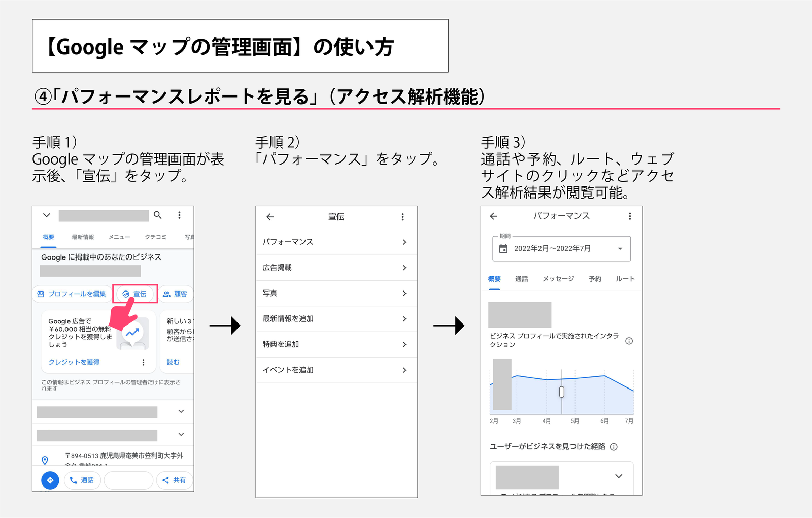812x518 pixels.
Task: Go back from the 宣伝 screen
Action: coord(270,217)
